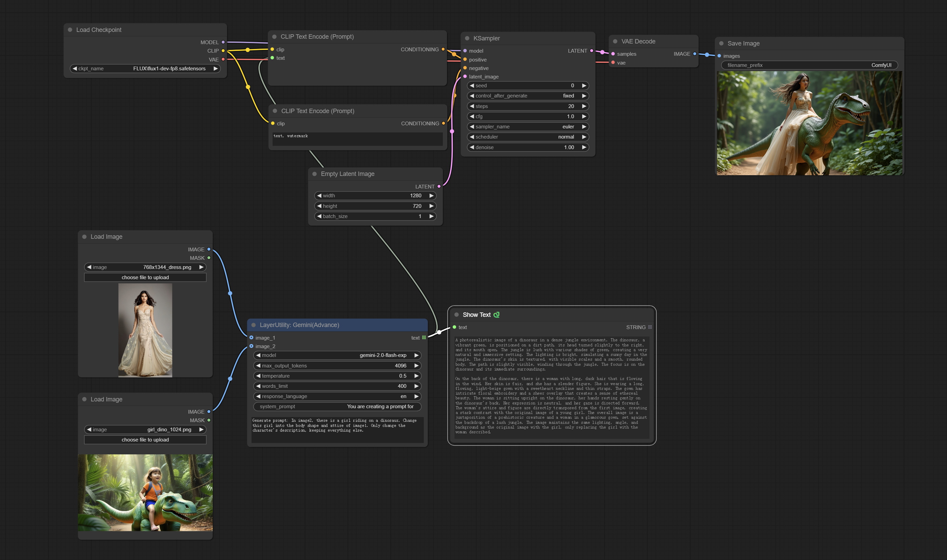Click upload button under girl_dino_1024.png
Image resolution: width=947 pixels, height=560 pixels.
click(145, 440)
